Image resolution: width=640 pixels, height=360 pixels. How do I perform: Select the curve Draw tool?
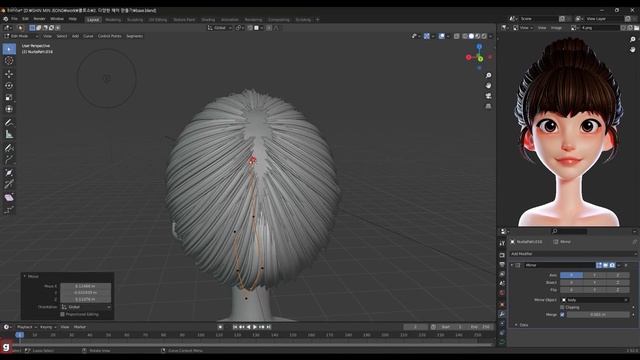(x=9, y=148)
